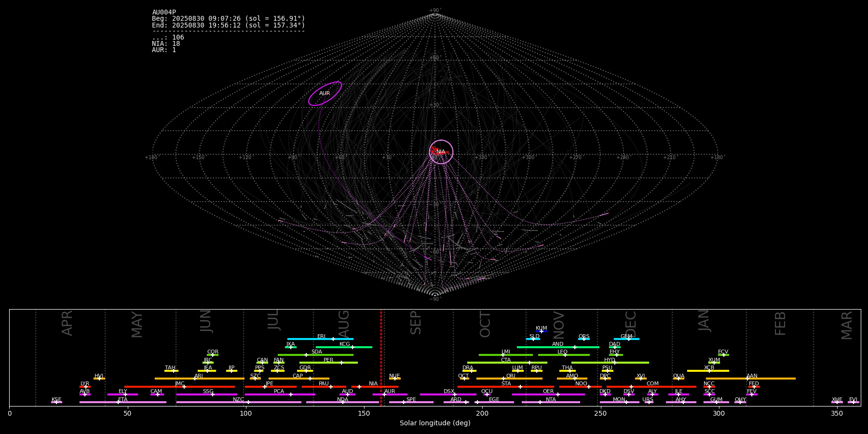Click the LYR shower label in the timeline
This screenshot has height=434, width=868.
pos(85,384)
